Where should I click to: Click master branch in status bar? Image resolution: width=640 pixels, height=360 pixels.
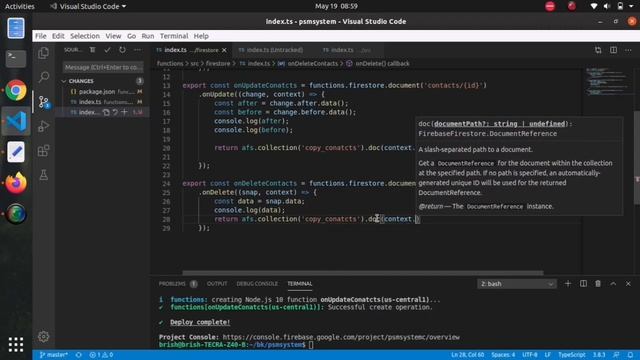point(53,355)
